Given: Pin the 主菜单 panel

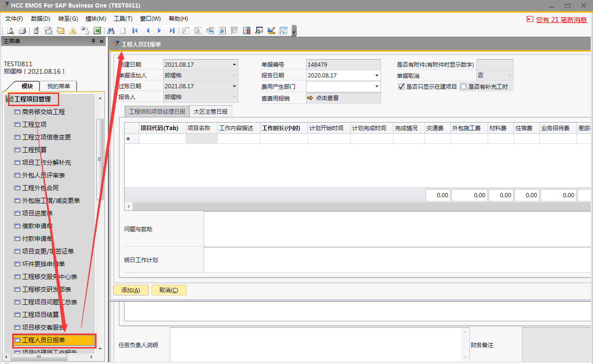Looking at the screenshot, I should [x=93, y=41].
